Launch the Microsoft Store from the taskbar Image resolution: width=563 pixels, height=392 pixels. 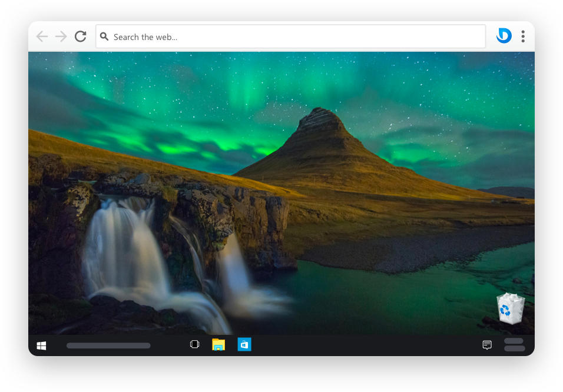click(x=244, y=344)
